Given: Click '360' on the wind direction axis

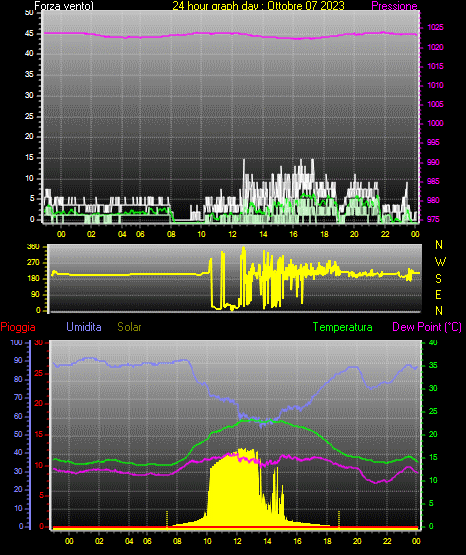Looking at the screenshot, I should 33,247.
